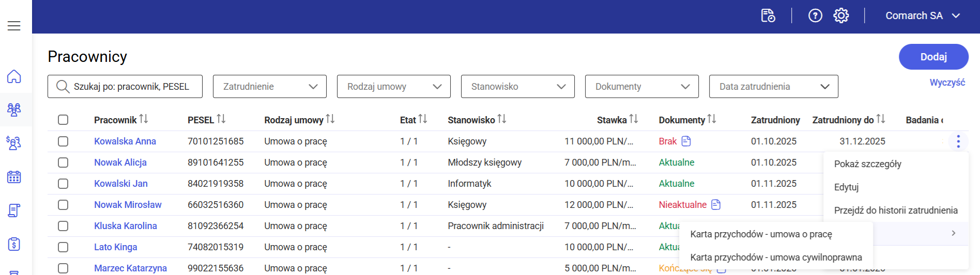Viewport: 980px width, 275px height.
Task: Open the Rodzaj umowy filter dropdown
Action: (x=393, y=87)
